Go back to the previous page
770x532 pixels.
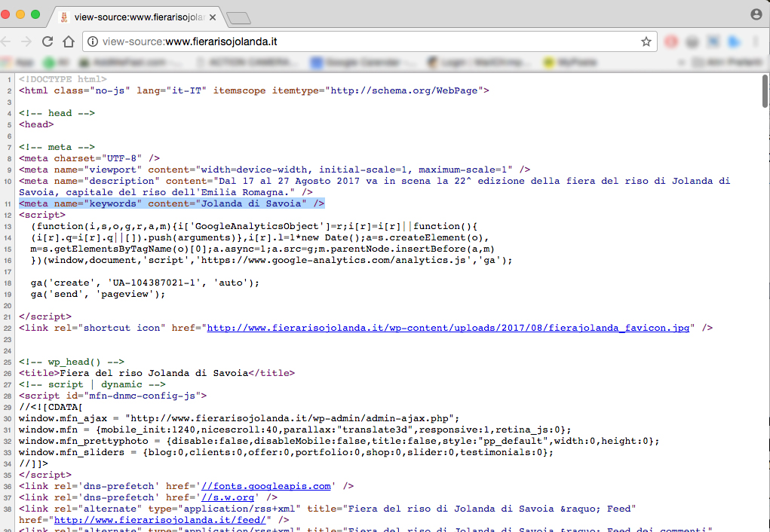click(6, 41)
